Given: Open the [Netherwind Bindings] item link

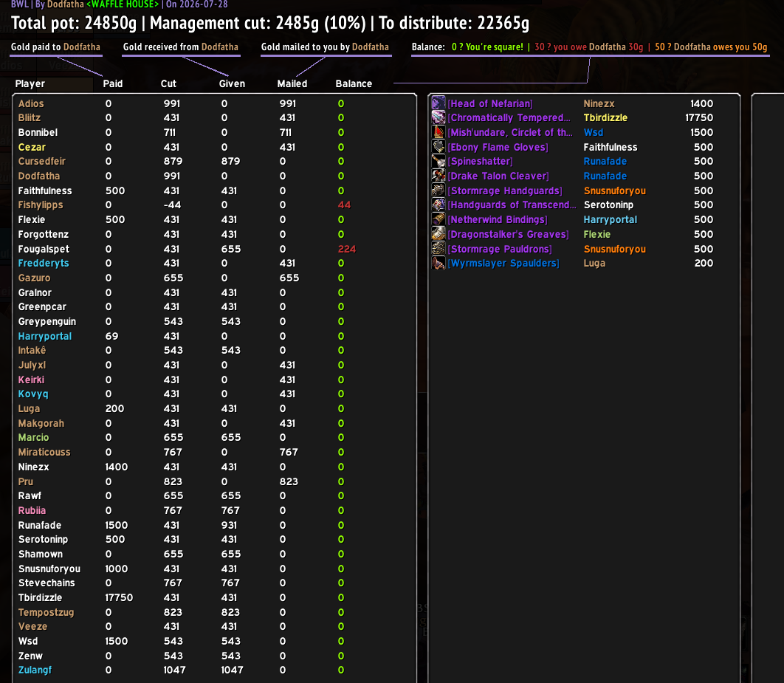Looking at the screenshot, I should click(498, 219).
